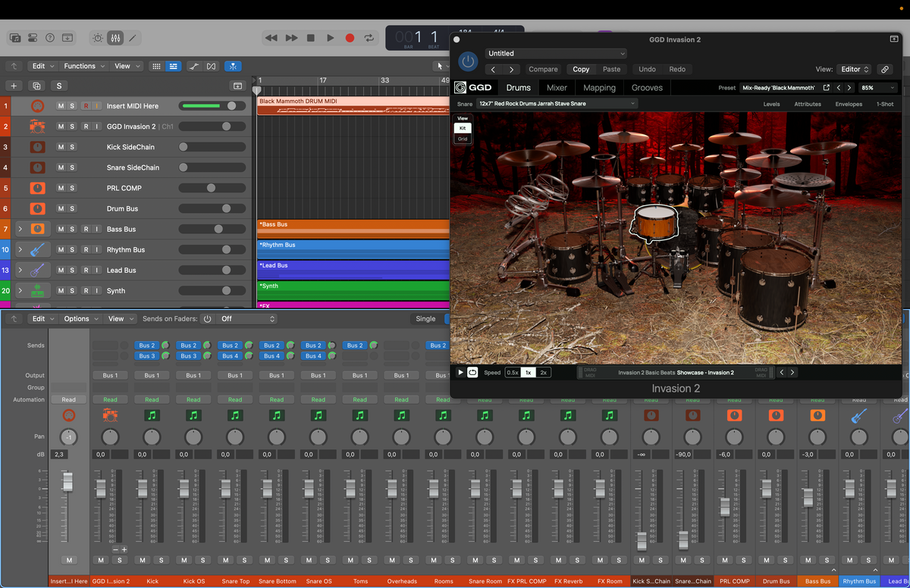Viewport: 910px width, 588px height.
Task: Click Compare in the plugin header
Action: (543, 69)
